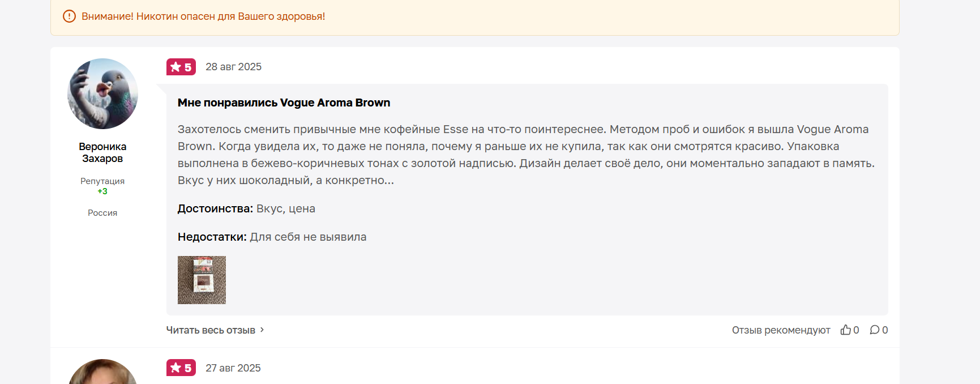Open the second reviewer's avatar photo
Screen dimensions: 980x384
pyautogui.click(x=102, y=372)
